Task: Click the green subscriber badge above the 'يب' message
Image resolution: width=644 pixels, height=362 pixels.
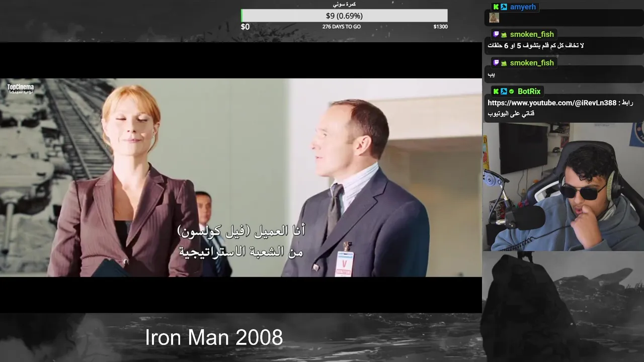Action: pyautogui.click(x=504, y=63)
